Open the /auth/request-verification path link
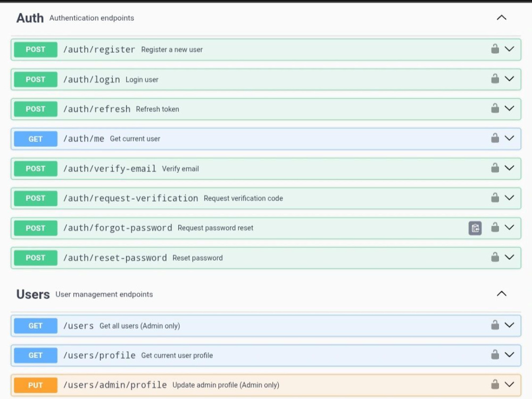This screenshot has height=399, width=532. (x=131, y=198)
